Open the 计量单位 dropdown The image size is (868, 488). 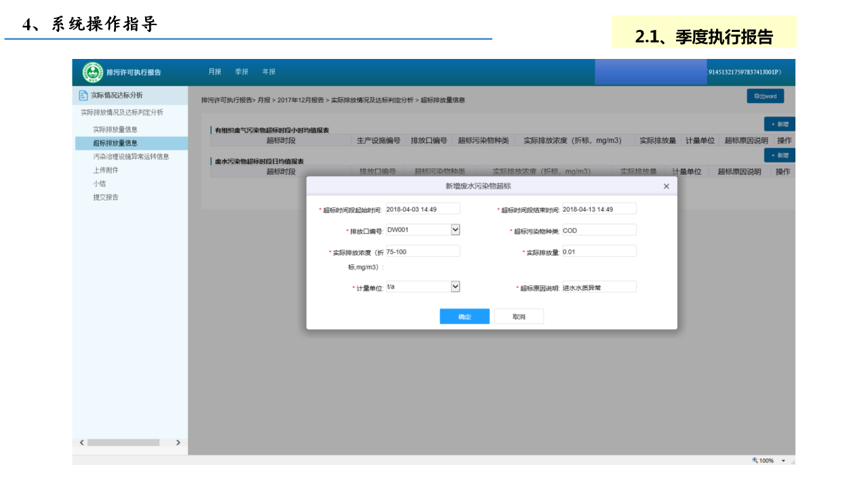(x=455, y=287)
